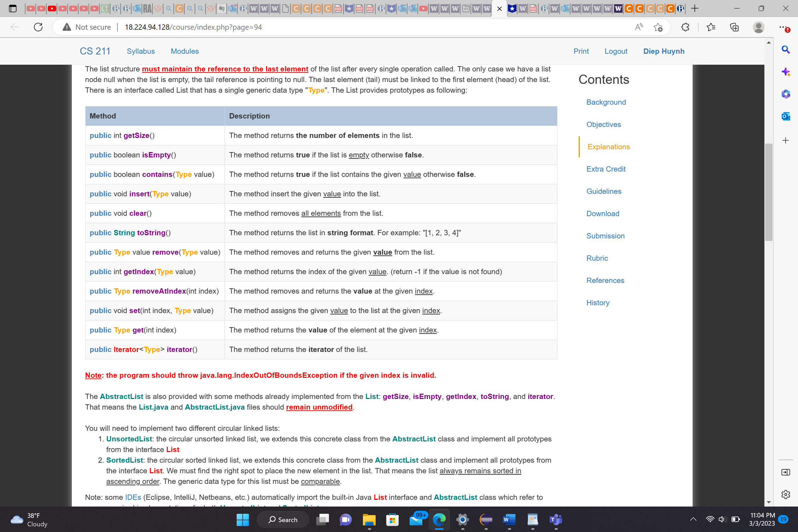
Task: Select the Modules tab
Action: (185, 51)
